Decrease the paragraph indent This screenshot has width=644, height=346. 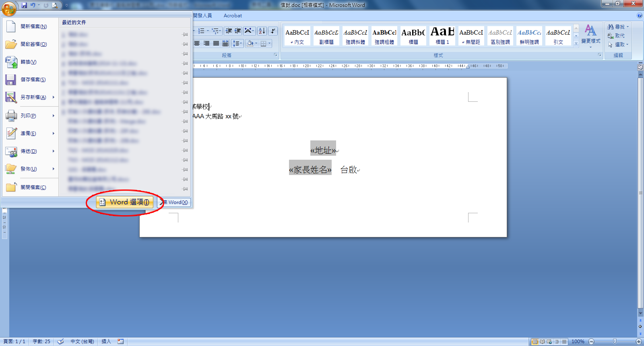[x=229, y=31]
